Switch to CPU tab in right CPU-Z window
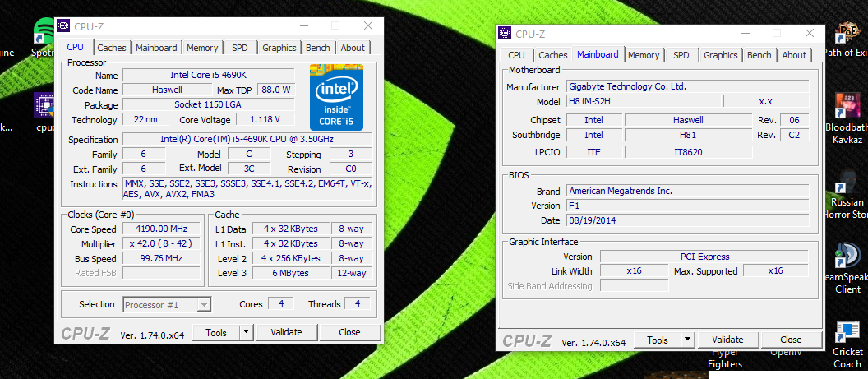868x379 pixels. click(x=516, y=55)
